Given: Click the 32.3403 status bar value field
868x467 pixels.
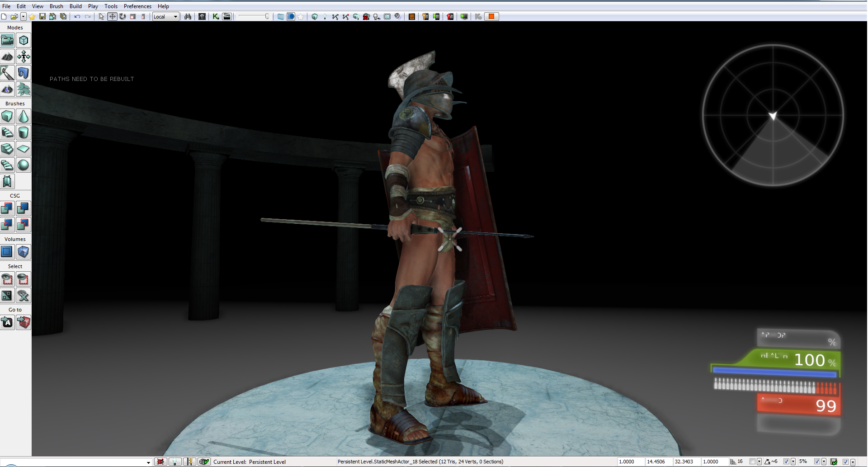Looking at the screenshot, I should click(686, 462).
